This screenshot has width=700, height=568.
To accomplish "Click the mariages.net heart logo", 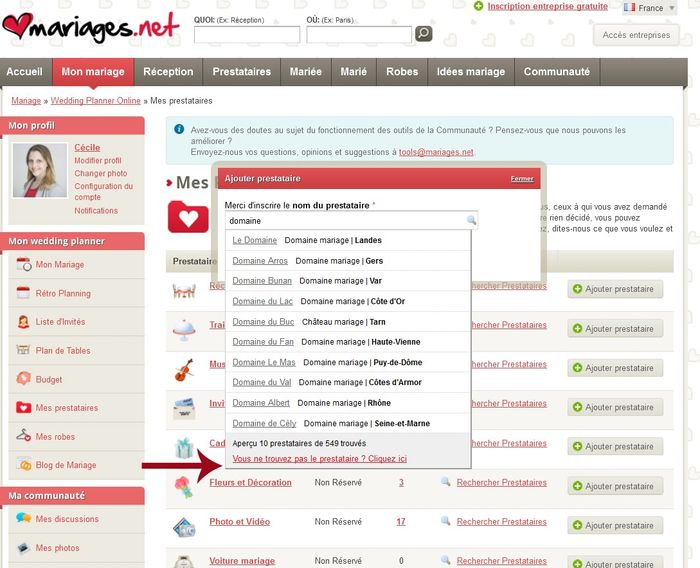I will (91, 27).
